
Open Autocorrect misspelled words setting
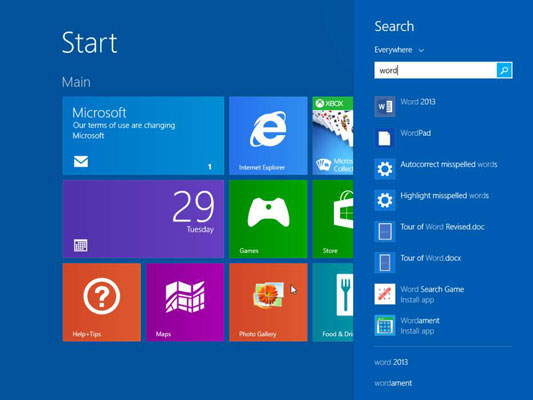(449, 164)
